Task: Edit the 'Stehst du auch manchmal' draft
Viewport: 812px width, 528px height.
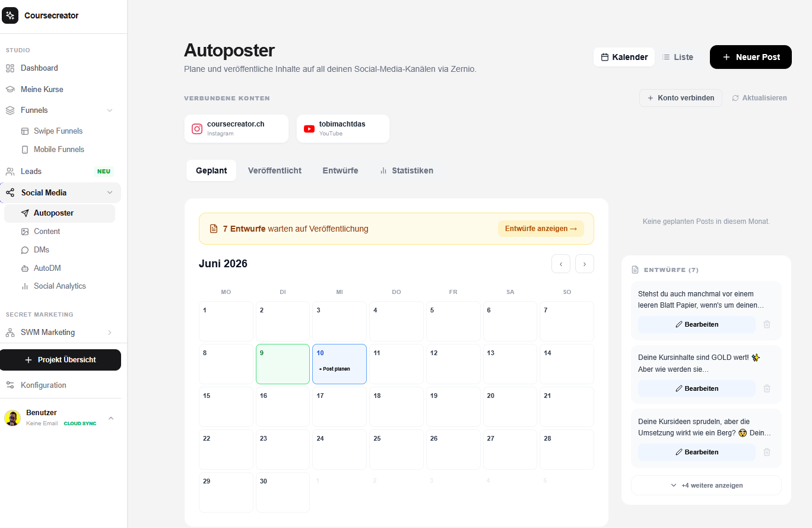Action: coord(697,324)
